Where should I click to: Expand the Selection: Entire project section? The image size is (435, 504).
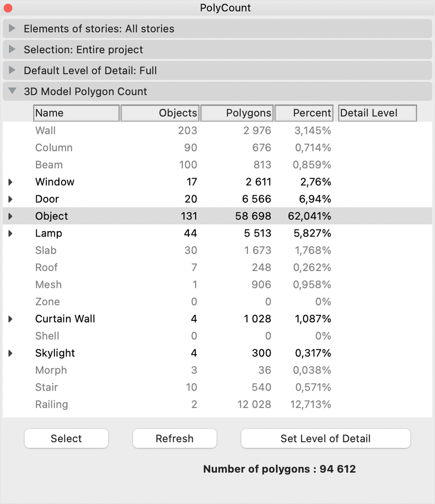13,50
